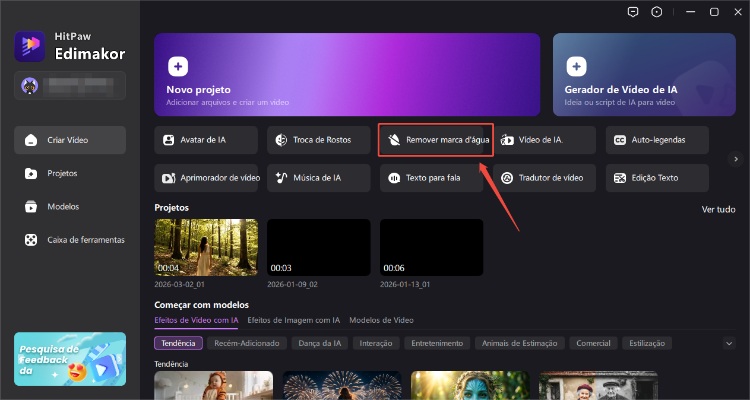Select the Recém-Adicionado filter chip
The image size is (750, 400).
tap(247, 343)
